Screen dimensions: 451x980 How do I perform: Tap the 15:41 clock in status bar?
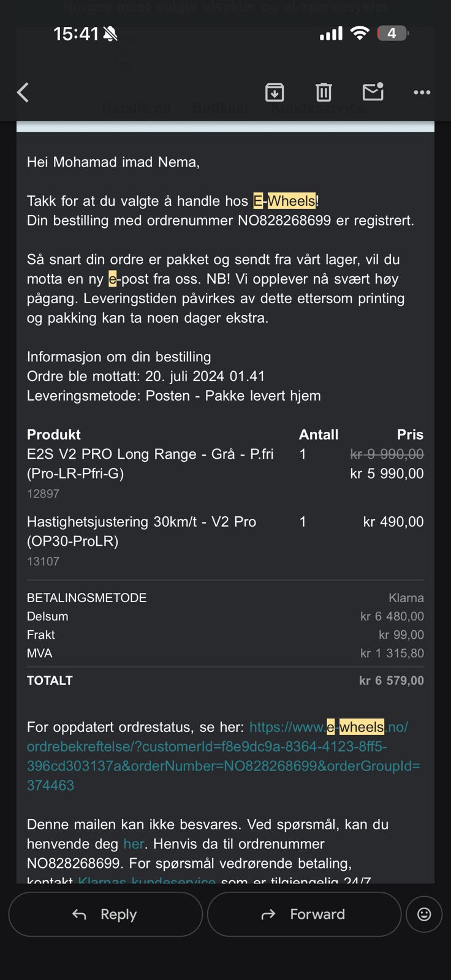point(75,34)
